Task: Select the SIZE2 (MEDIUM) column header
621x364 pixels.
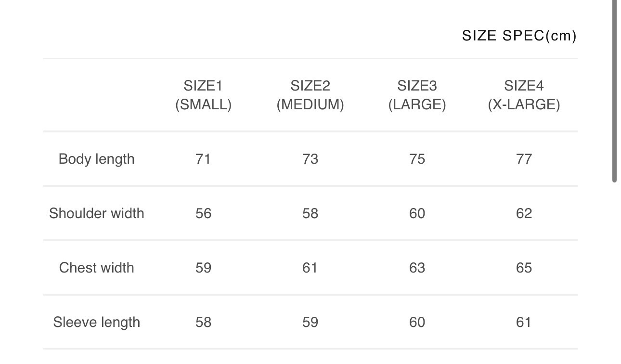Action: click(310, 95)
